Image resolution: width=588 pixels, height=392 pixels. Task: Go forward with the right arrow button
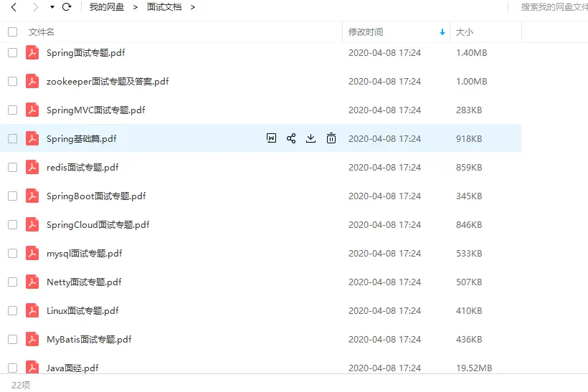(x=35, y=7)
